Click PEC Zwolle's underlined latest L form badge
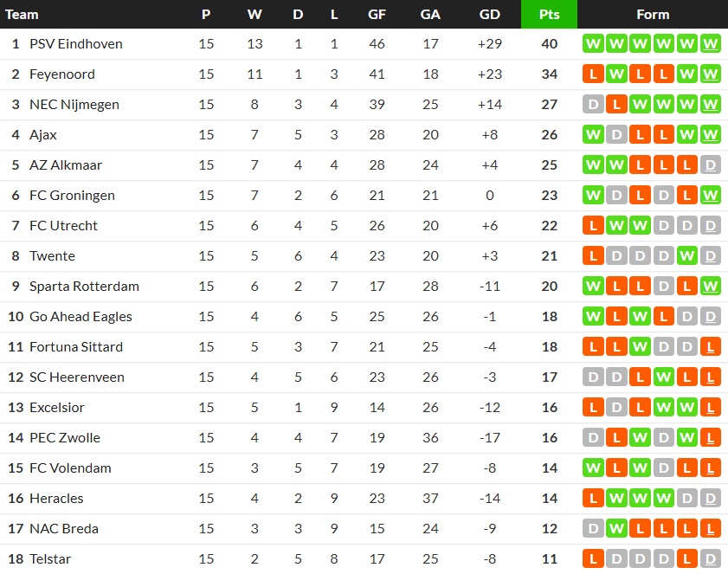The width and height of the screenshot is (728, 574). tap(710, 438)
